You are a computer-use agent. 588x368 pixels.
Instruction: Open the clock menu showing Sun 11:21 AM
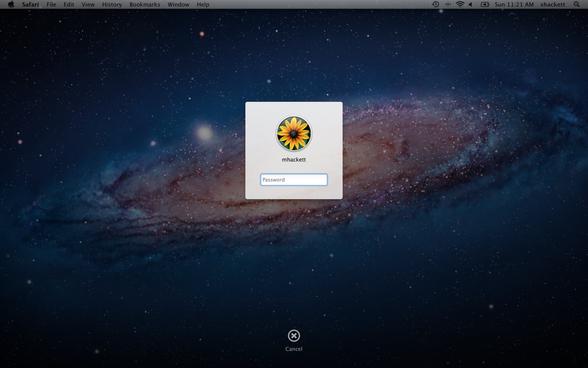pos(514,4)
